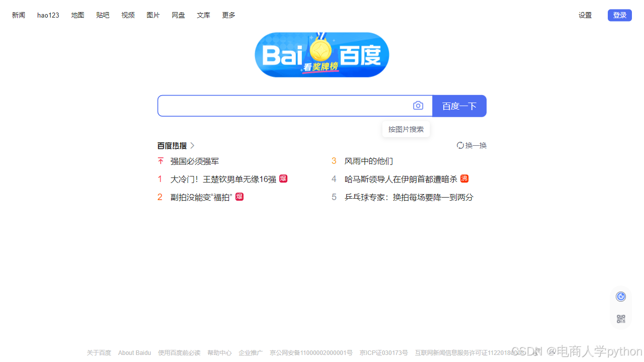Click footer 京ICP证030173号
Image resolution: width=644 pixels, height=362 pixels.
point(384,353)
